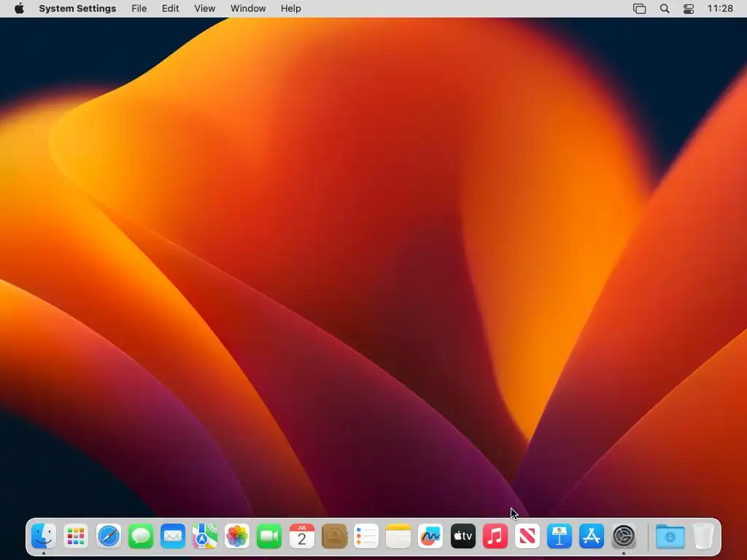Open the Downloads folder stack

coord(670,536)
